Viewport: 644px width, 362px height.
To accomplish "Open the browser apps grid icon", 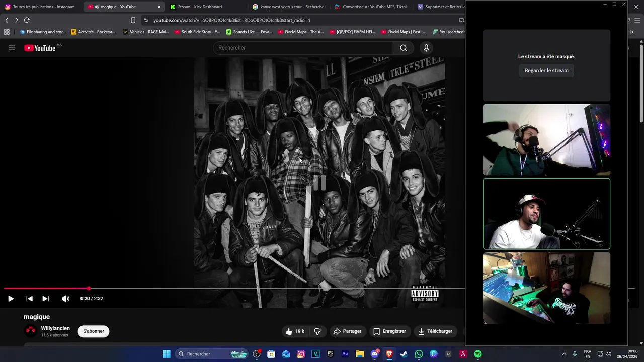I will pyautogui.click(x=7, y=32).
